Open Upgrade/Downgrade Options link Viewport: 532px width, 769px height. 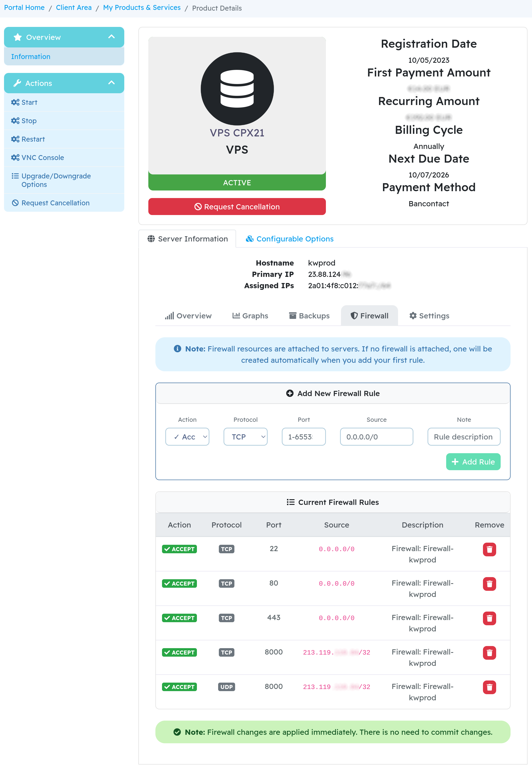point(64,180)
